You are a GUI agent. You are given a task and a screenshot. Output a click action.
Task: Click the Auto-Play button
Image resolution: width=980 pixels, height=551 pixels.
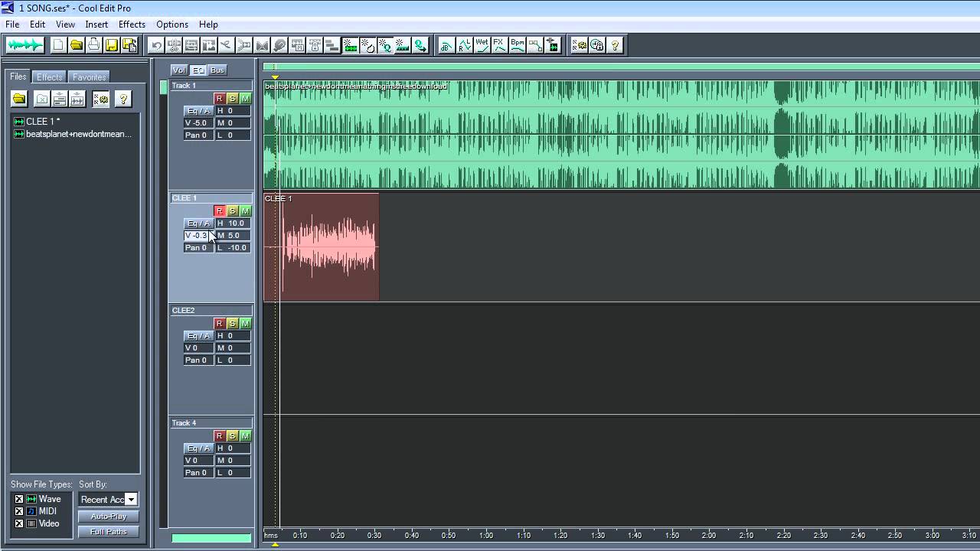point(108,517)
